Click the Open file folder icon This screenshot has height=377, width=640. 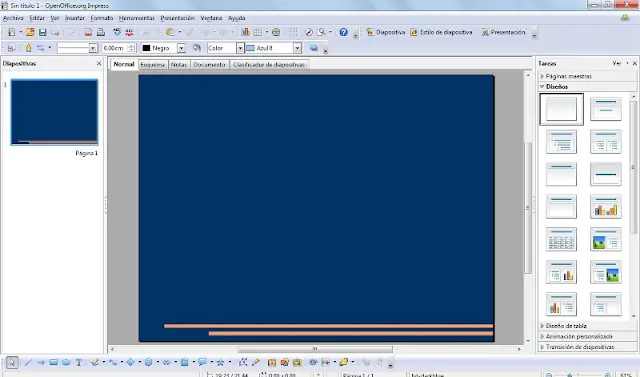coord(30,32)
